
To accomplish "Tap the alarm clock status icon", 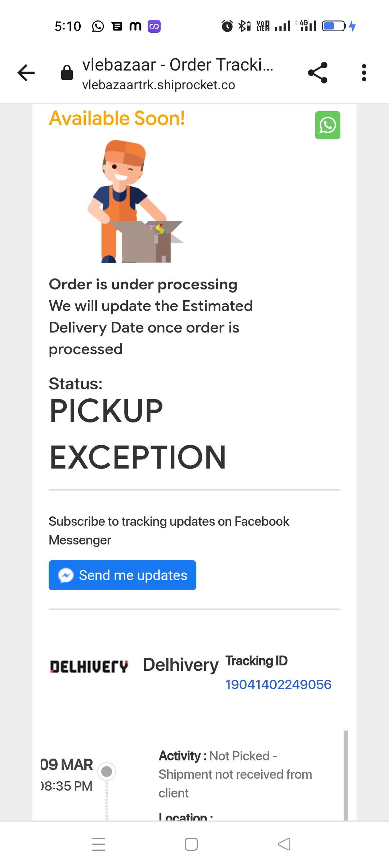I will 227,26.
